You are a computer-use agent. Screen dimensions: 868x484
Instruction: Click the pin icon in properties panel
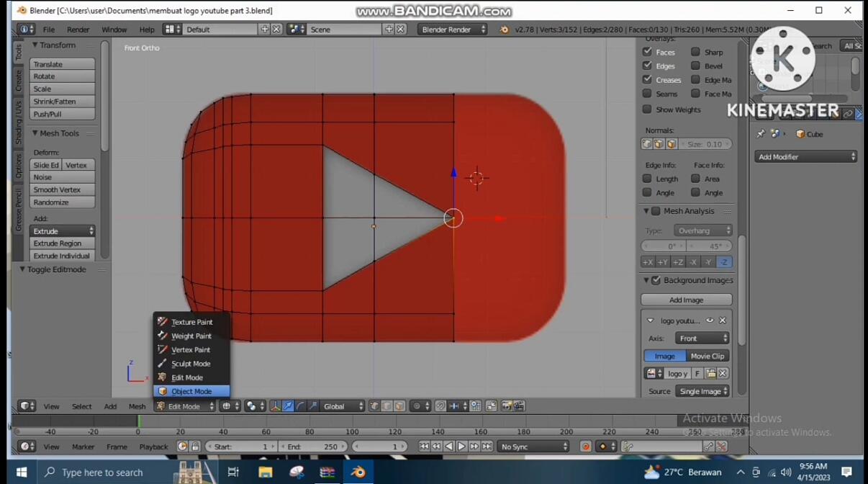click(x=761, y=134)
